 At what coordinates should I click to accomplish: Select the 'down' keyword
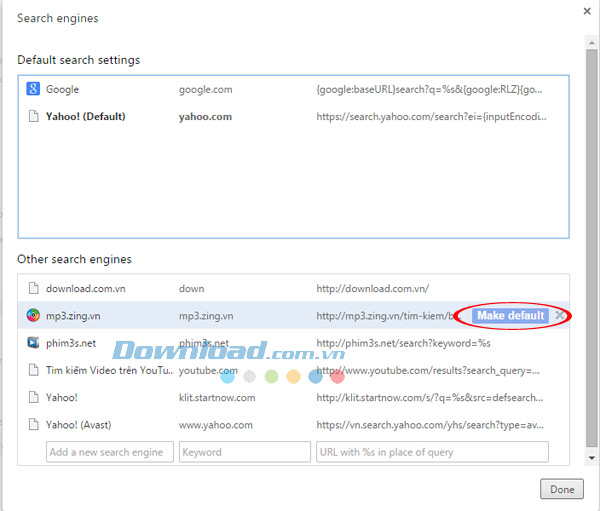pyautogui.click(x=191, y=288)
